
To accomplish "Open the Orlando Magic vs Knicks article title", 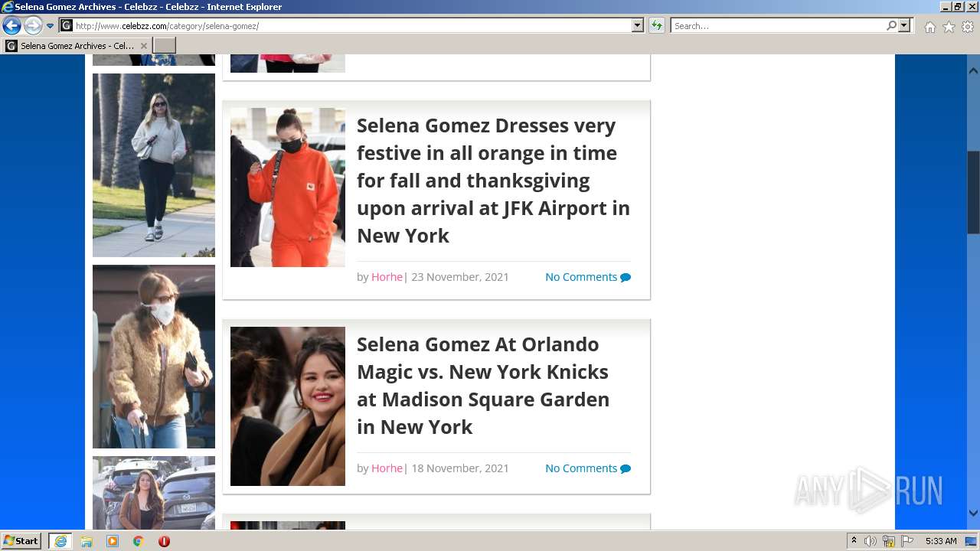I will click(x=483, y=386).
